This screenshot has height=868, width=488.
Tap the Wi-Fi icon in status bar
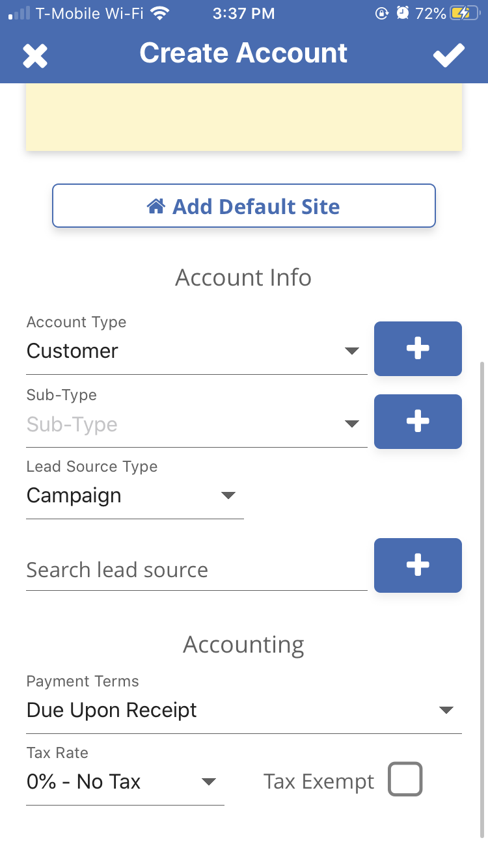[x=159, y=13]
